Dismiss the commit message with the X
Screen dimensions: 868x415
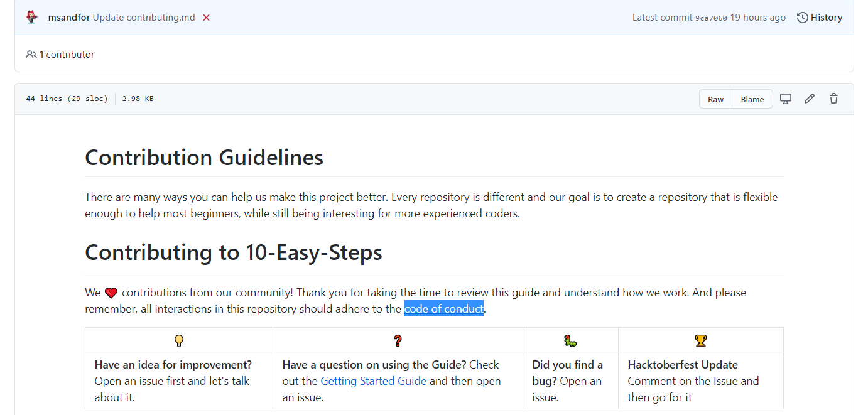point(206,18)
